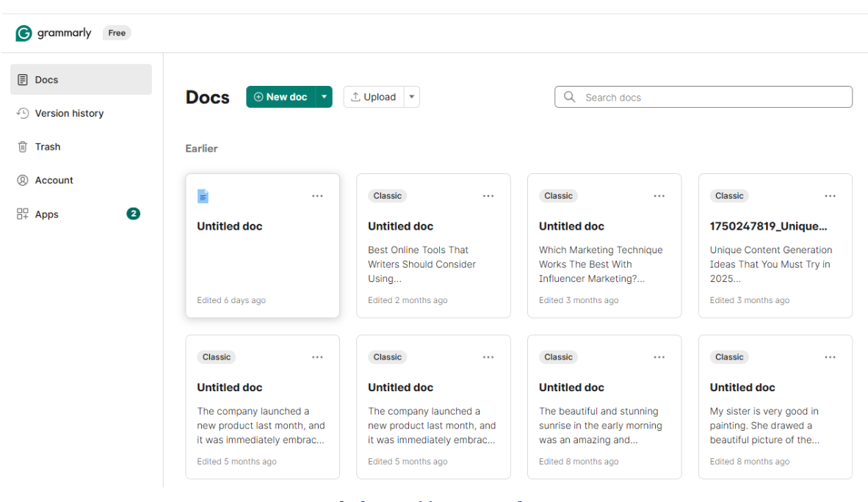Open three-dot menu on Best Online Tools doc

(488, 196)
